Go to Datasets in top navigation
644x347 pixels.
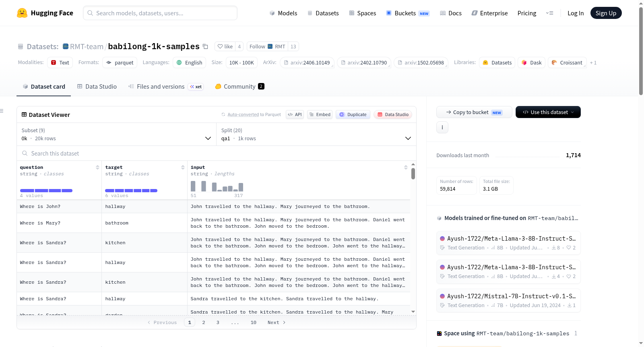point(323,13)
